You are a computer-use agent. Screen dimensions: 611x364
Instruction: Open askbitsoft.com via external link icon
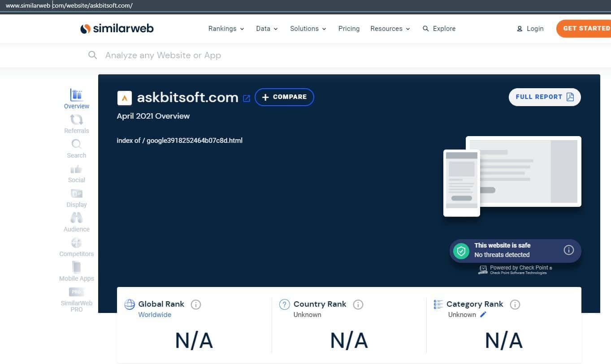point(247,98)
